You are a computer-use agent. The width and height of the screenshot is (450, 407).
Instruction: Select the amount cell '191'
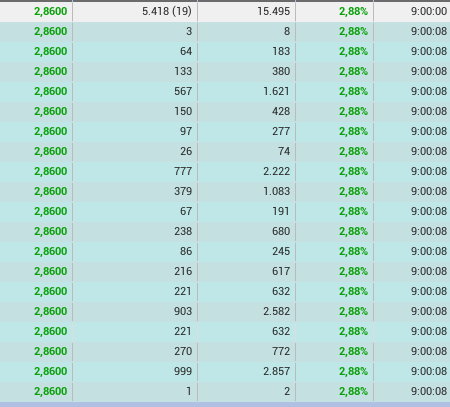click(246, 211)
